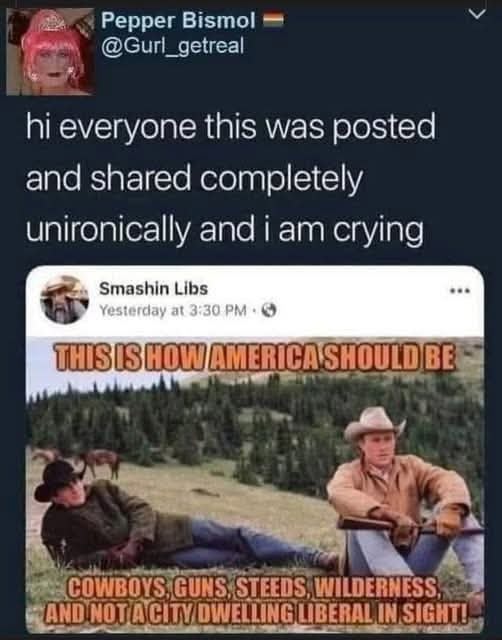Image resolution: width=502 pixels, height=640 pixels.
Task: Open the Smashin Libs page name
Action: (154, 289)
